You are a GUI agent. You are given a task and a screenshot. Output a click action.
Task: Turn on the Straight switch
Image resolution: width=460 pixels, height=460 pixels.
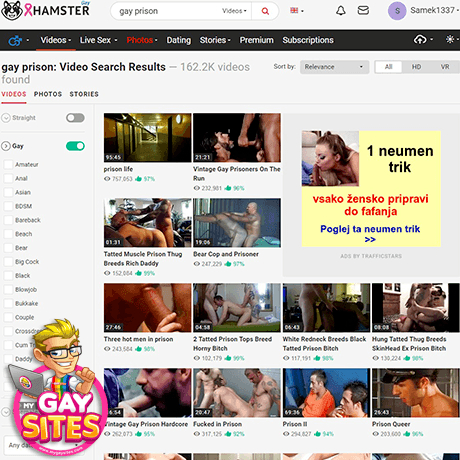tap(75, 118)
